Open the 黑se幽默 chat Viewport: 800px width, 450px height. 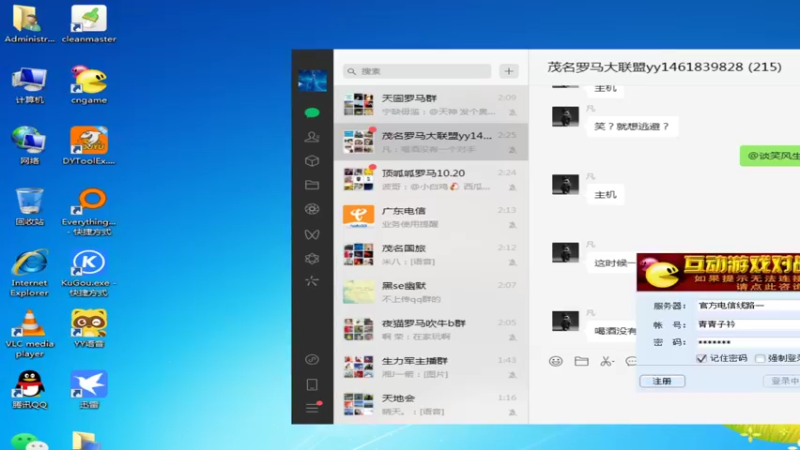click(x=431, y=292)
